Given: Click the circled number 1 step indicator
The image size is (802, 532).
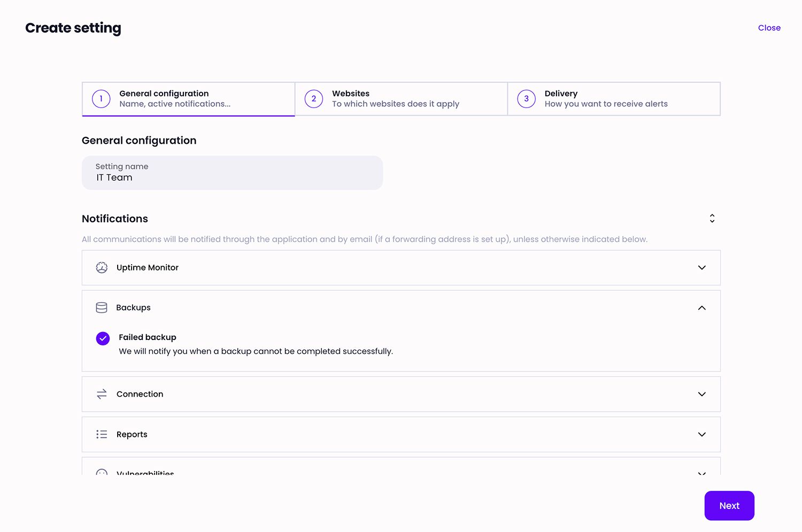Looking at the screenshot, I should [101, 98].
